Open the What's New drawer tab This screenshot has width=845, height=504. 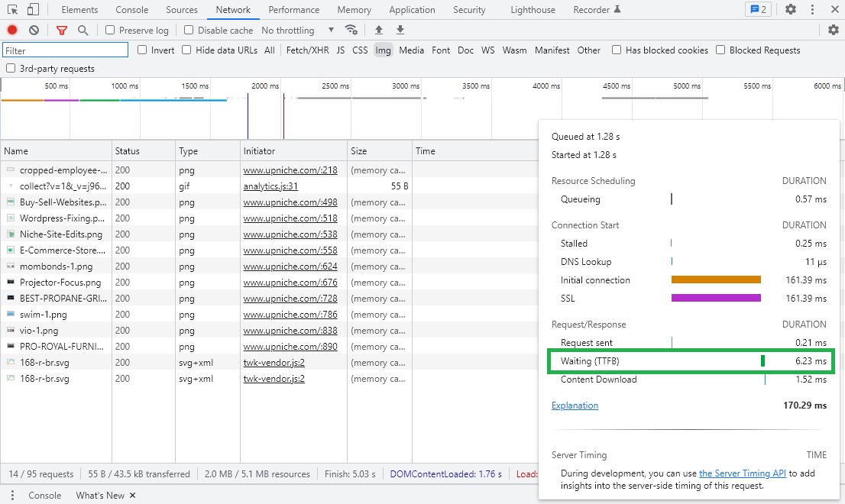tap(100, 495)
